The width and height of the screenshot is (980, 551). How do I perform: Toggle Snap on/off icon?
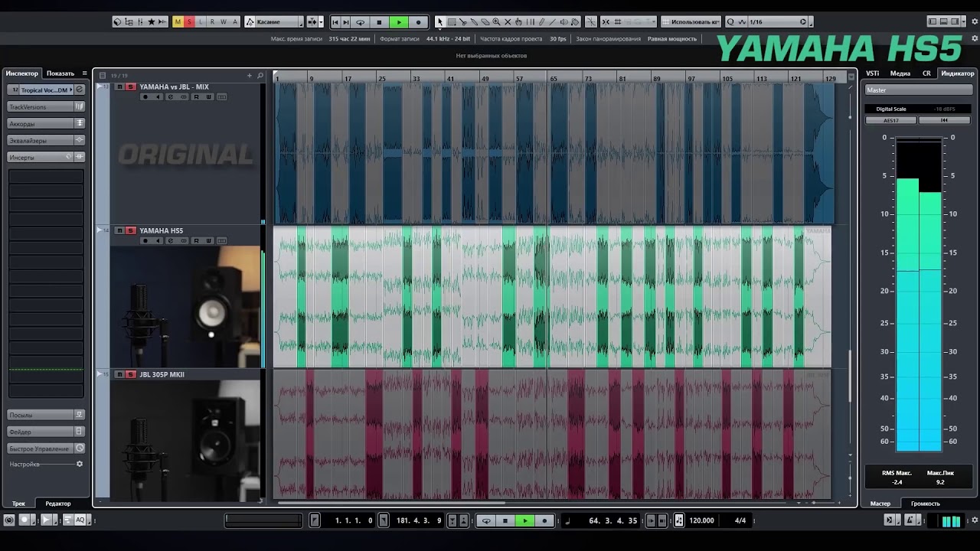[x=606, y=22]
